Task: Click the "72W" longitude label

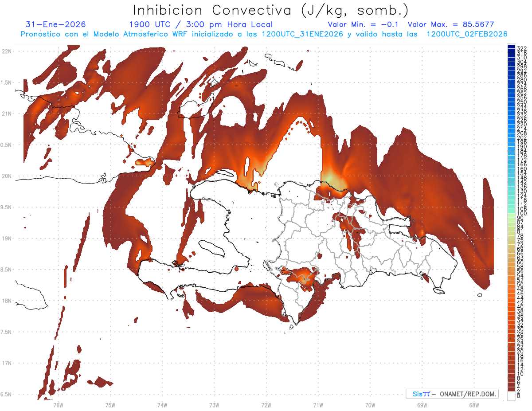Action: pos(266,405)
